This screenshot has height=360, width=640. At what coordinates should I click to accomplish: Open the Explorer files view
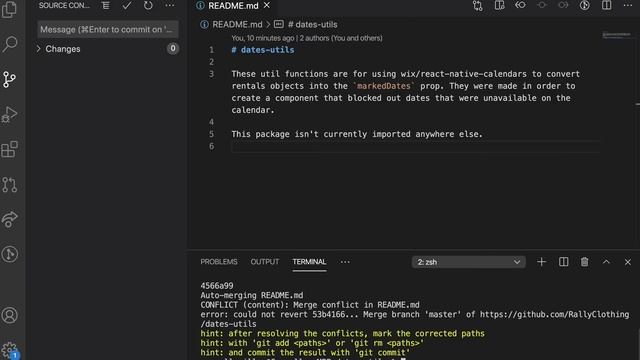(9, 9)
